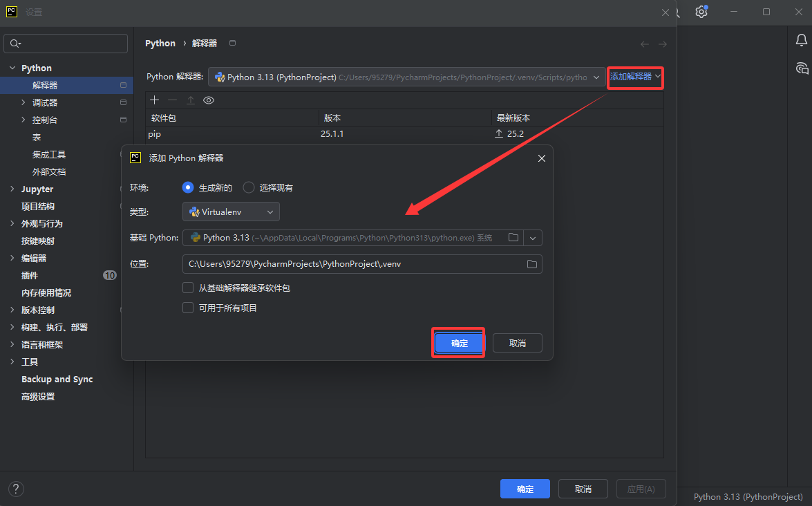This screenshot has width=812, height=506.
Task: Open the AI assistant spiral icon
Action: [802, 68]
